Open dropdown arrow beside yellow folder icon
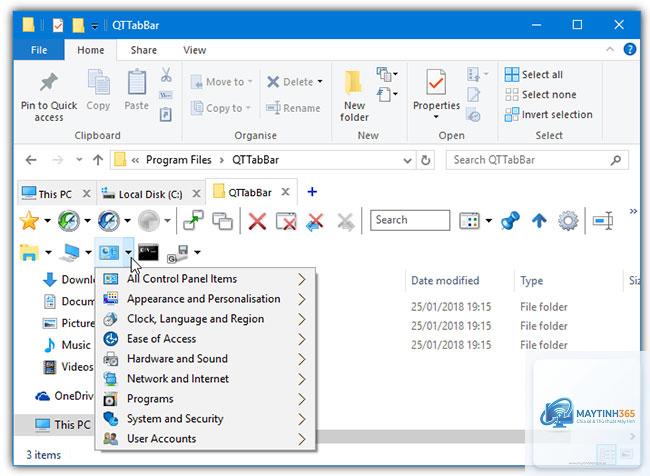650x476 pixels. (48, 252)
